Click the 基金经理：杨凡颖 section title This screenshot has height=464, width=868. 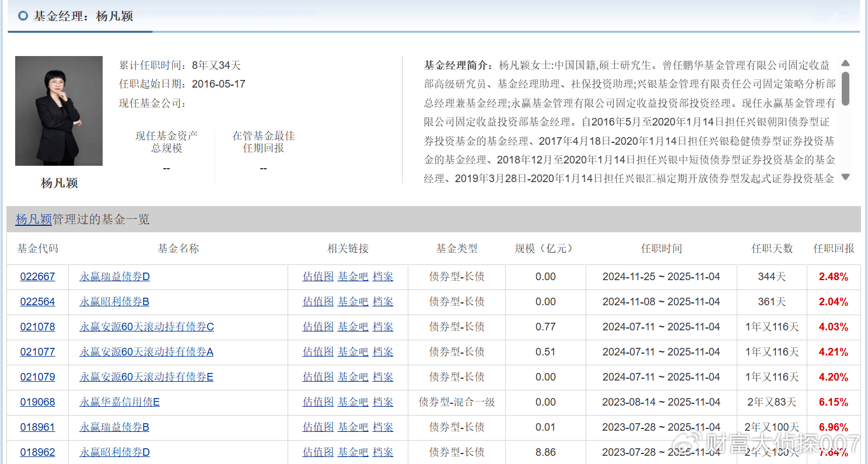click(83, 16)
